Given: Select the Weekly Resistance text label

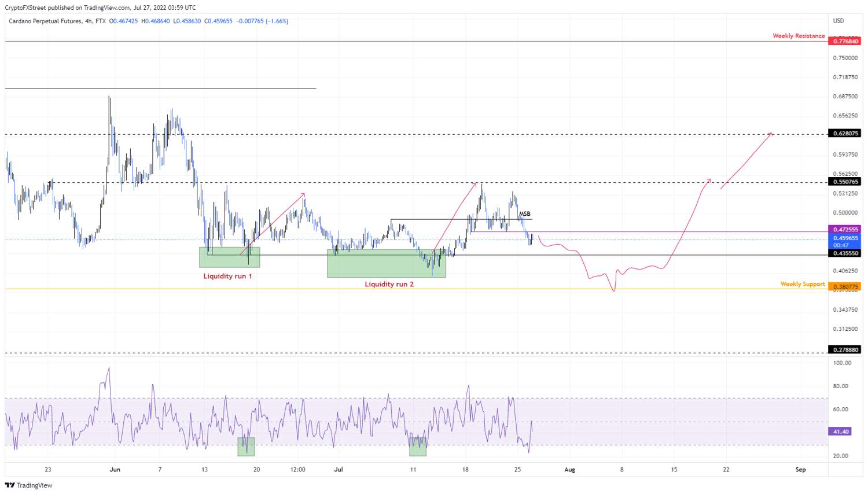Looking at the screenshot, I should (x=799, y=36).
